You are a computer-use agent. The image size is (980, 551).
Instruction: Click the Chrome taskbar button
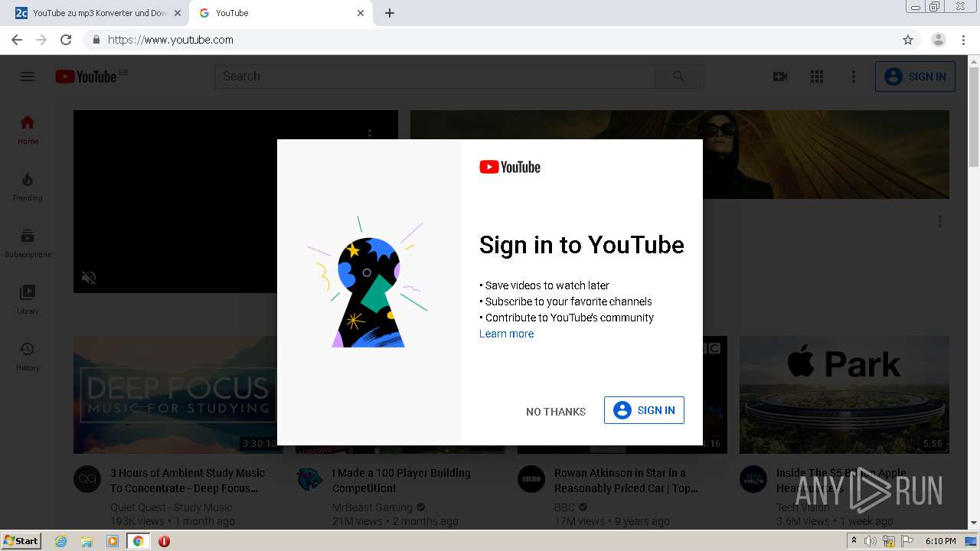click(x=138, y=541)
